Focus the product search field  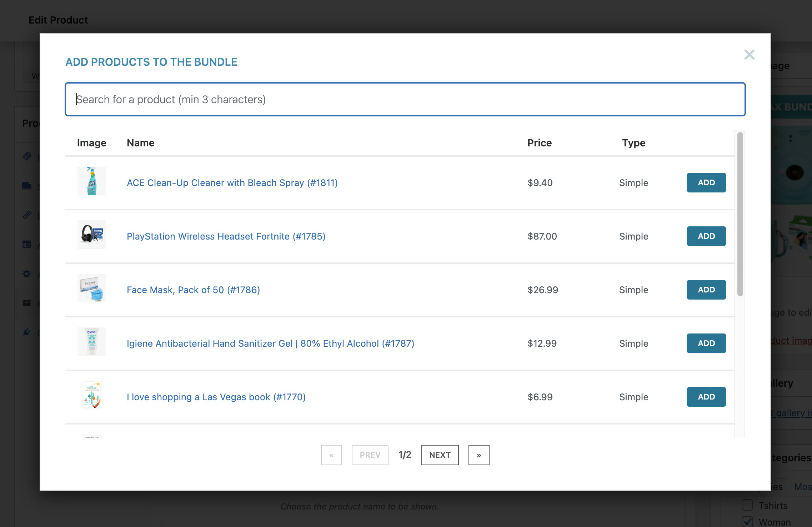(x=405, y=99)
